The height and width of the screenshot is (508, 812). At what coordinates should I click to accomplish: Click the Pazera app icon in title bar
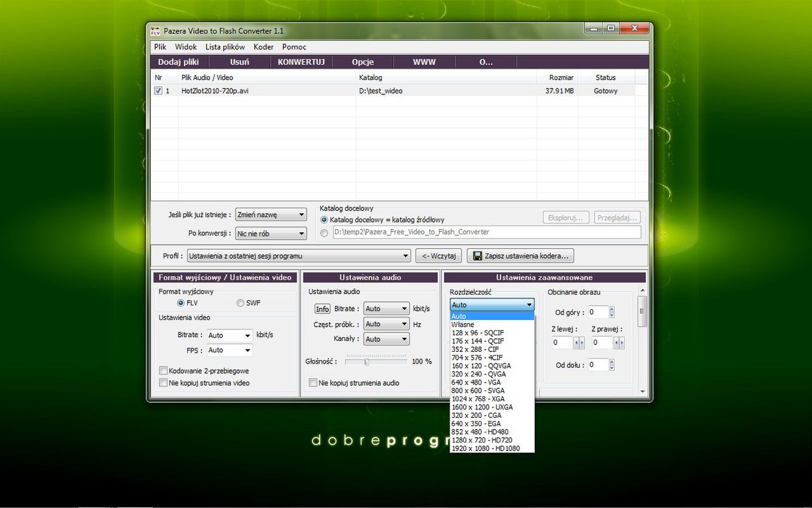tap(155, 30)
